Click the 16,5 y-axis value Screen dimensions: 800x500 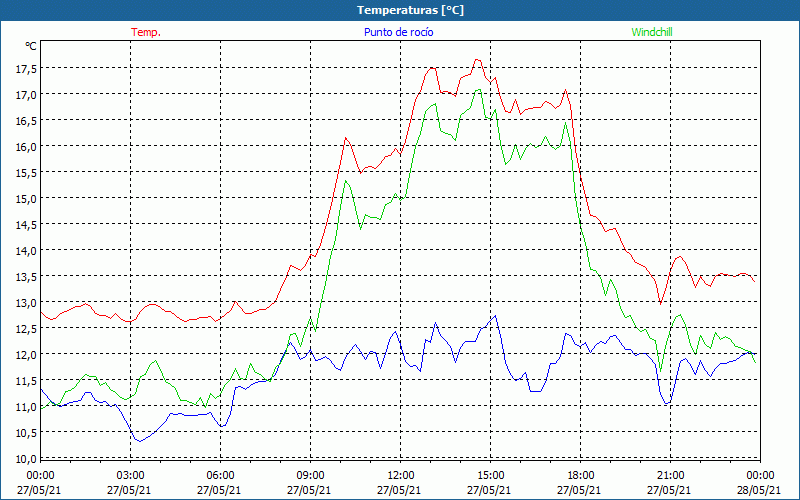click(25, 121)
